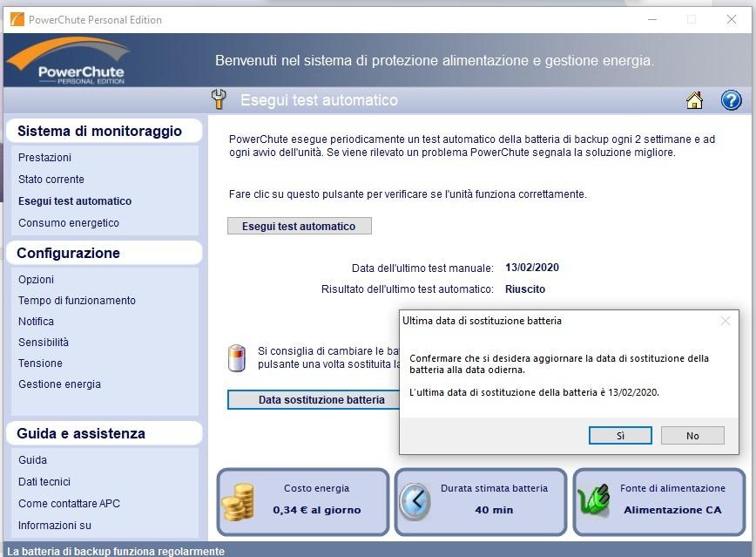Click the Home house icon
The image size is (756, 557).
tap(694, 100)
